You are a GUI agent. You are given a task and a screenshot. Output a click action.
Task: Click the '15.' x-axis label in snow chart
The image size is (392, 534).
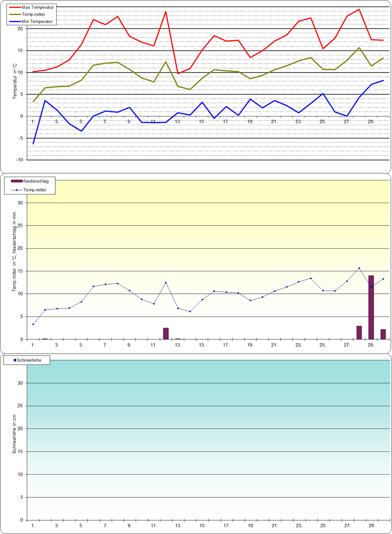(202, 526)
